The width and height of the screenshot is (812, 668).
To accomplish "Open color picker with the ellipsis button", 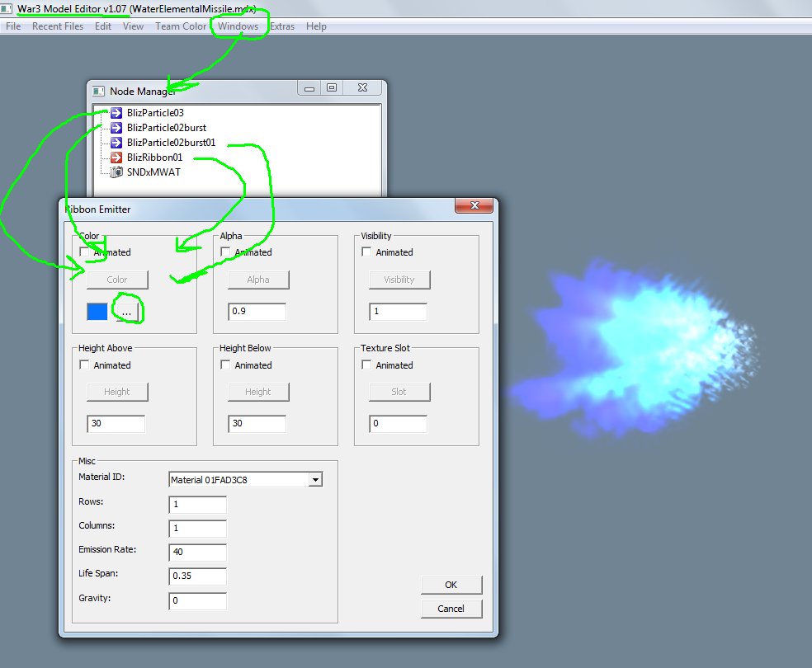I will point(126,312).
